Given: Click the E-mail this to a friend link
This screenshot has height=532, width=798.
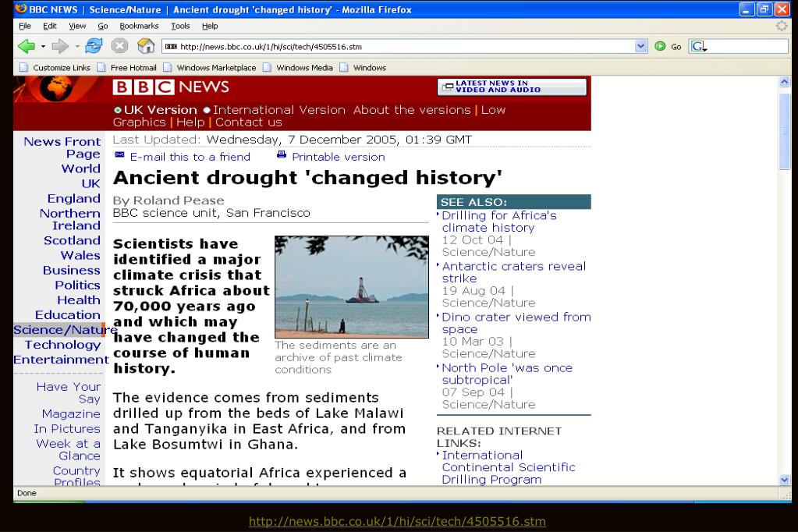Looking at the screenshot, I should pos(190,157).
